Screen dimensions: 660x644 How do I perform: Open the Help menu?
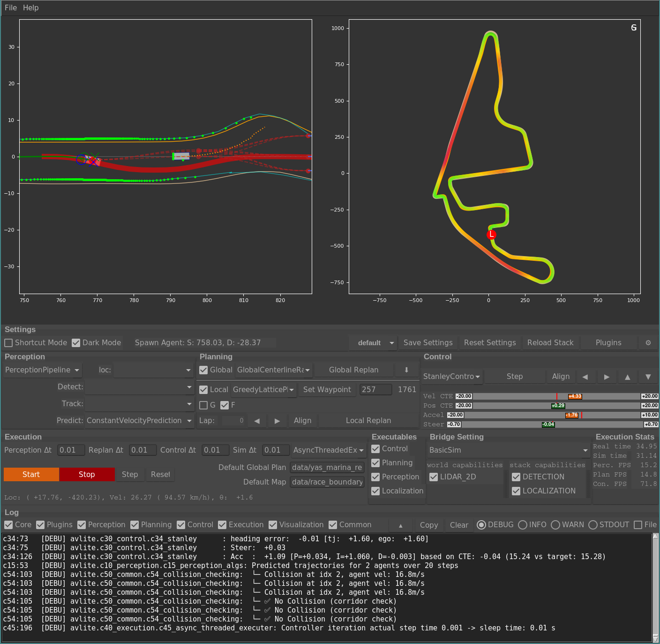pos(31,8)
